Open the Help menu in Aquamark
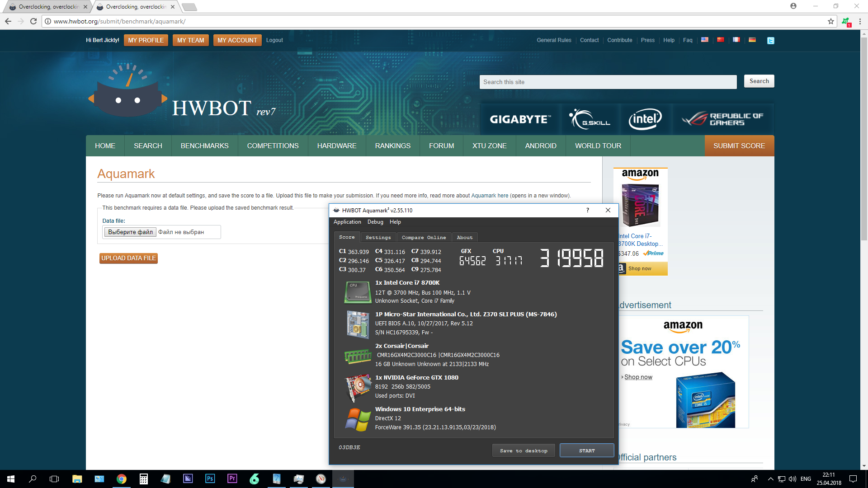 [395, 222]
